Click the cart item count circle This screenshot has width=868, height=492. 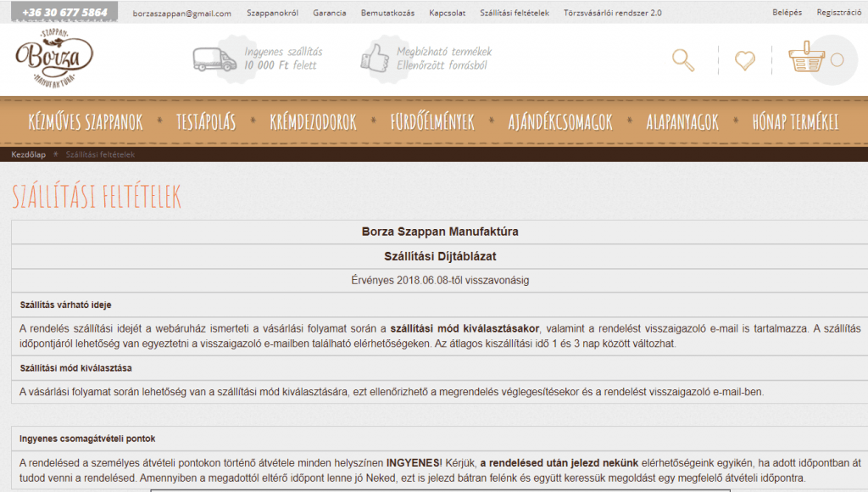[837, 60]
